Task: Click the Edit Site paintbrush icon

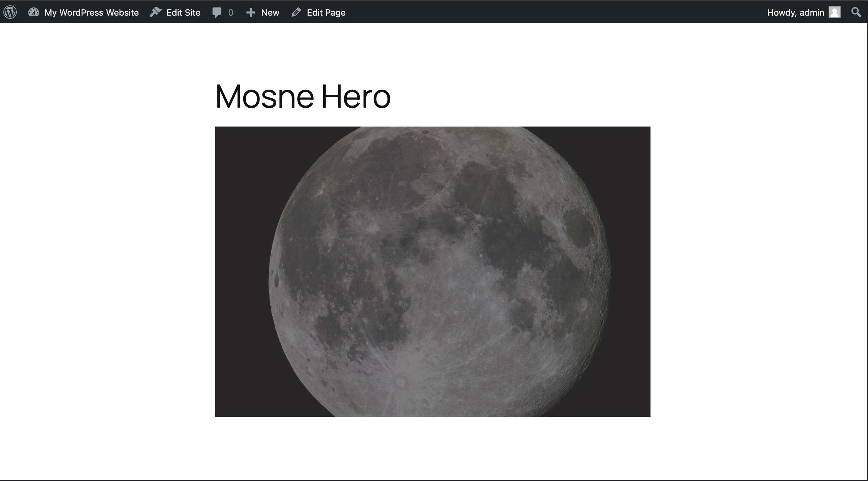Action: coord(156,12)
